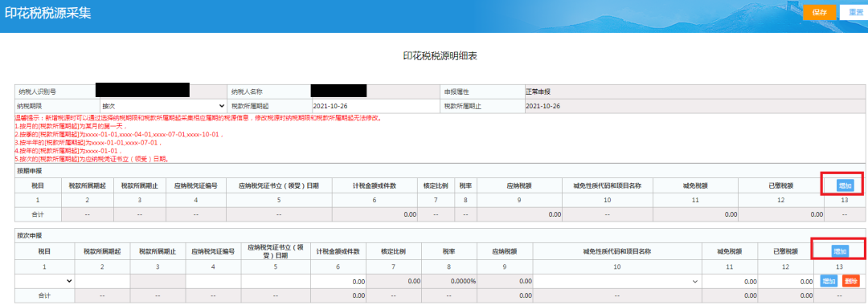Click 增加 in the 按次申报 header
Image resolution: width=868 pixels, height=305 pixels.
840,251
